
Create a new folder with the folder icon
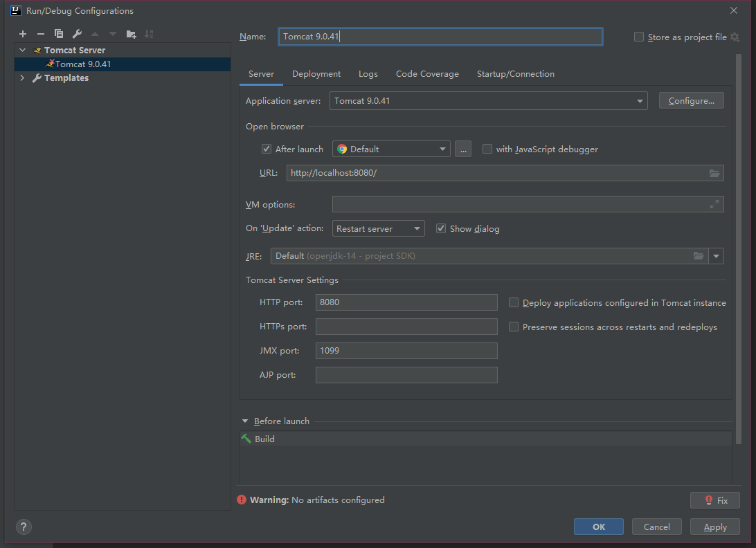(131, 34)
